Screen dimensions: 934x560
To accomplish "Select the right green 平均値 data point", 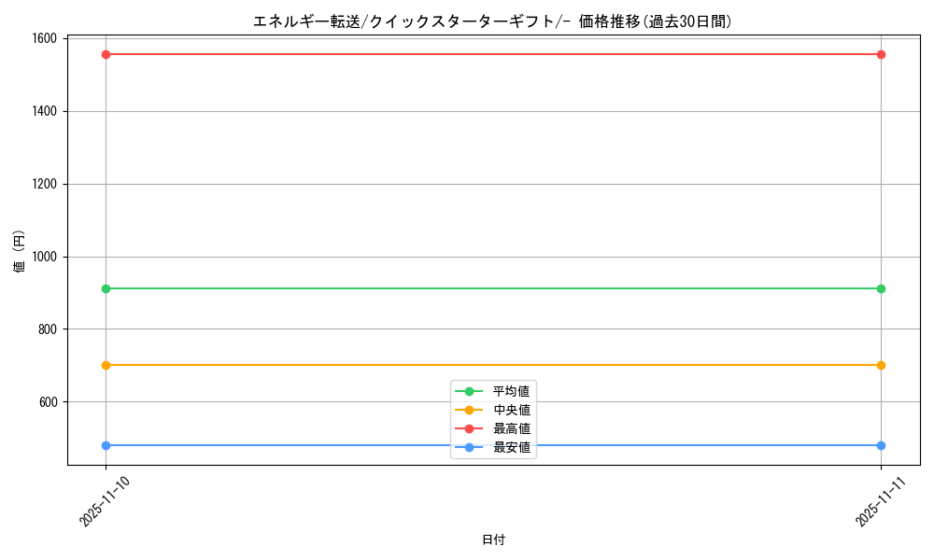I will [880, 287].
